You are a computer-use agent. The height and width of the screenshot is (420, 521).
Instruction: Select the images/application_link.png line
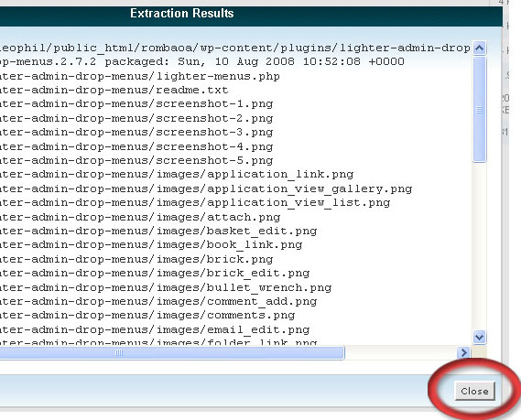coord(177,174)
